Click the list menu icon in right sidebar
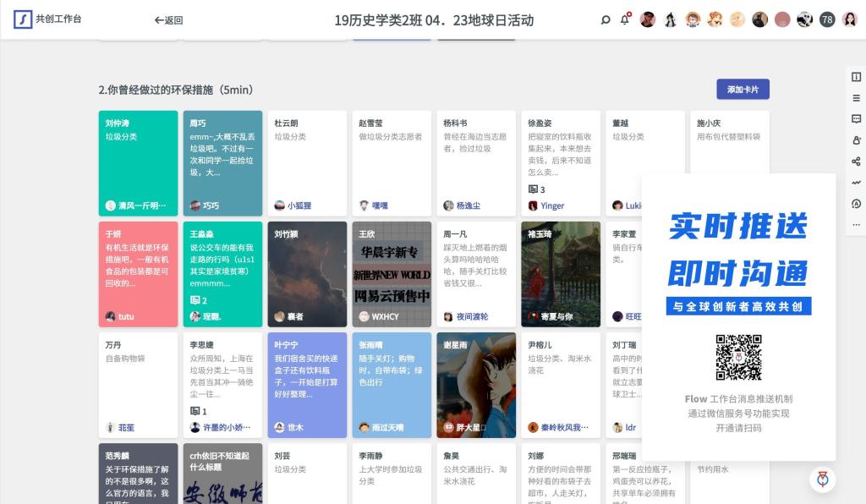Screen dimensions: 866x504 click(856, 98)
